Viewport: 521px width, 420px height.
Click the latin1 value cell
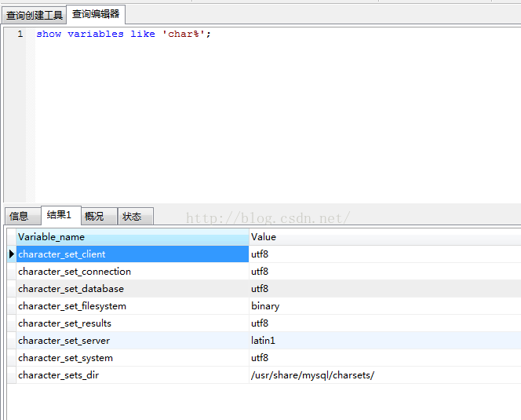click(x=384, y=341)
